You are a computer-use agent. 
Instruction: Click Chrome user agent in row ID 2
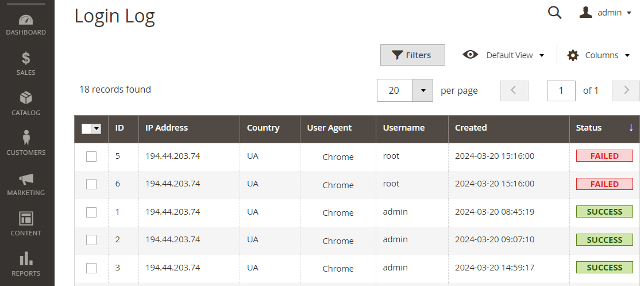338,241
